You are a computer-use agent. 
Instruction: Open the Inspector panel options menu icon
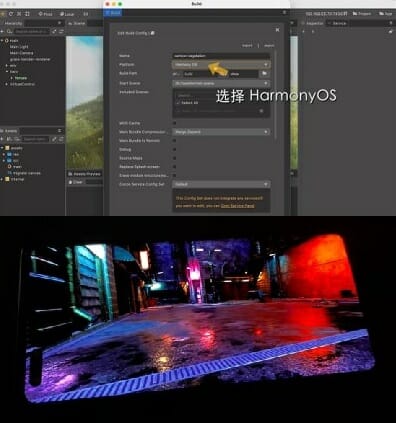click(x=391, y=23)
